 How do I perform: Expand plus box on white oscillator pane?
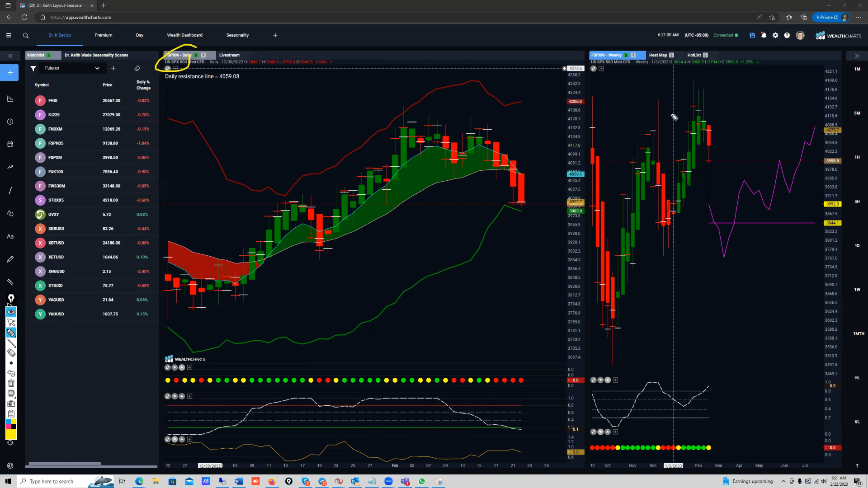pos(189,396)
